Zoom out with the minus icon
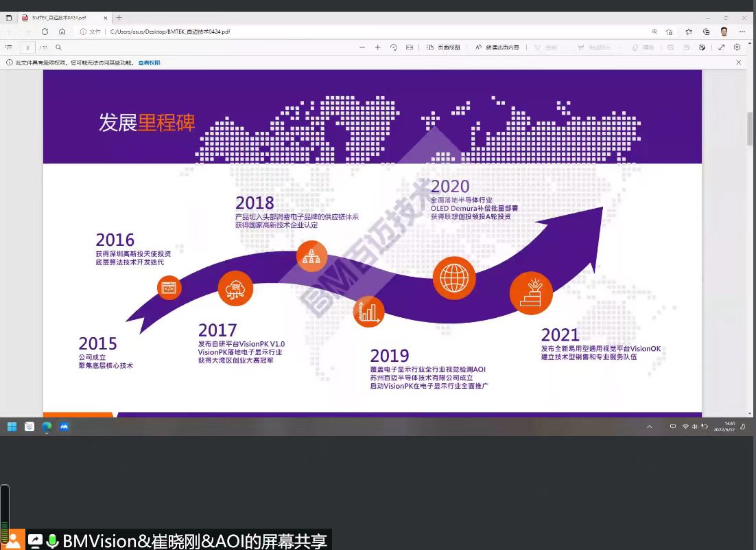This screenshot has height=550, width=756. pos(362,47)
